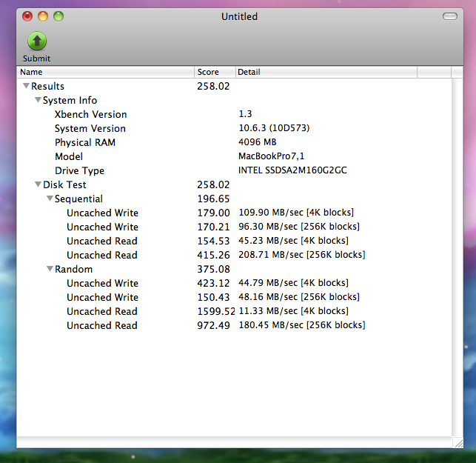Screen dimensions: 476x463
Task: Click INTEL SSDSA2M160G2GC drive value
Action: [292, 170]
